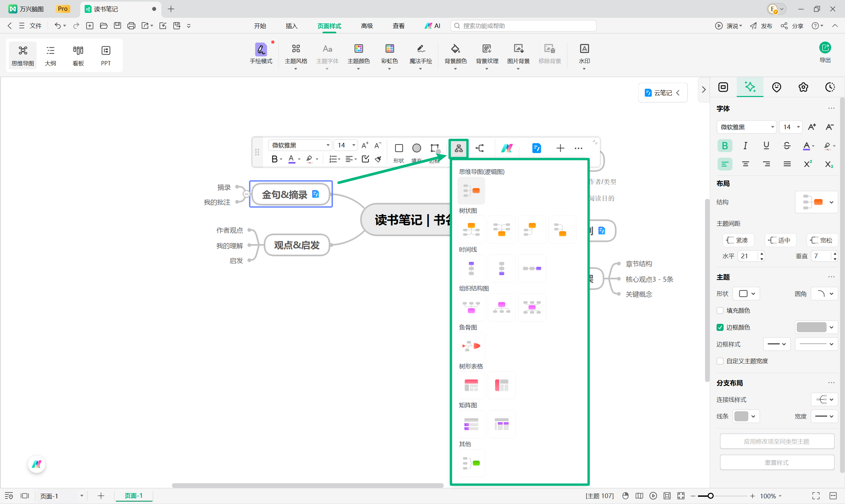Open the shape (形状) dropdown
This screenshot has height=504, width=845.
746,294
